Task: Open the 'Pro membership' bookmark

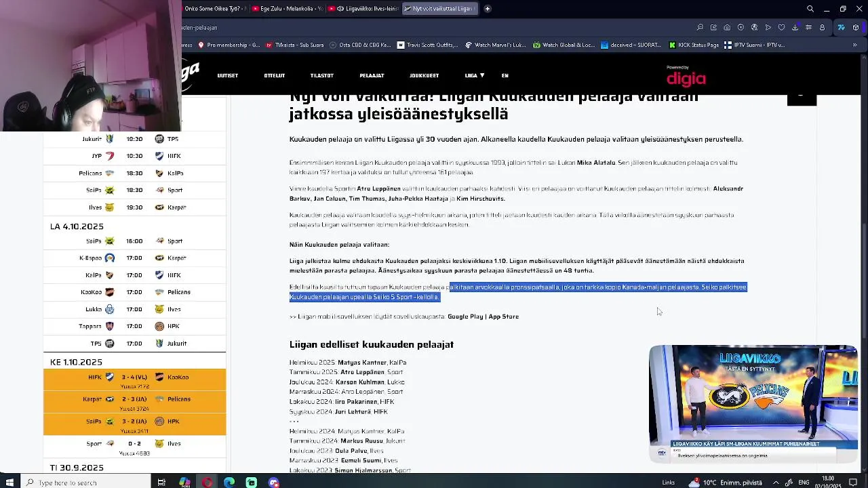Action: click(x=229, y=45)
